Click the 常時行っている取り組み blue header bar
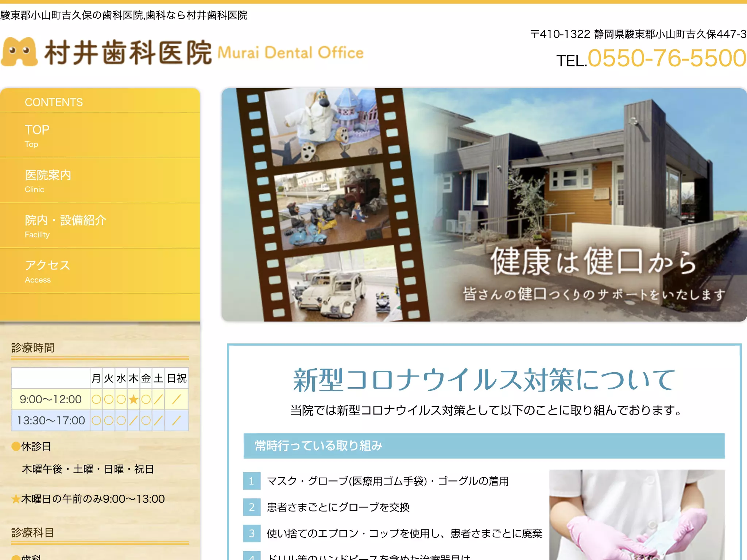 pyautogui.click(x=484, y=446)
